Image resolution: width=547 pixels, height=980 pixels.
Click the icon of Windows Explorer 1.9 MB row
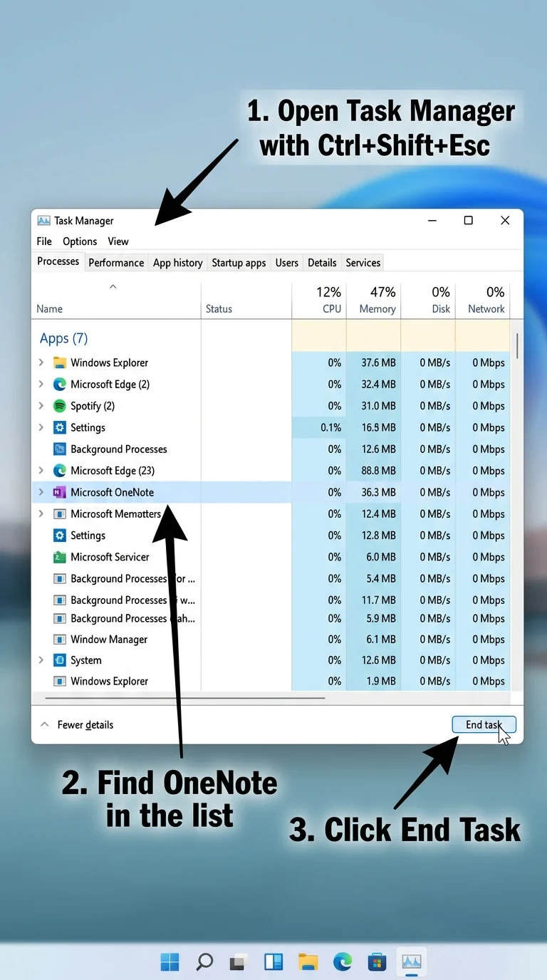coord(60,681)
